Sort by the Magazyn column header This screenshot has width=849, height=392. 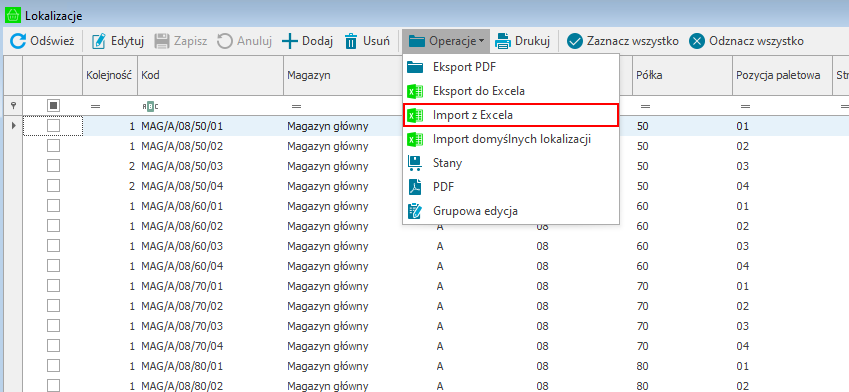coord(344,76)
